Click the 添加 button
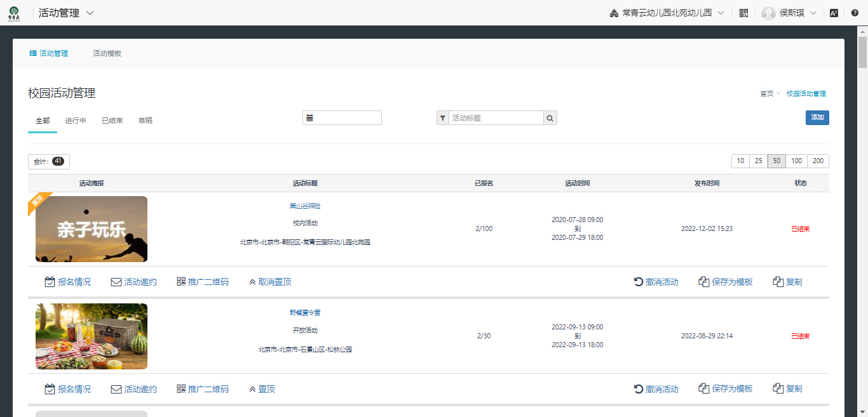The height and width of the screenshot is (417, 868). pyautogui.click(x=817, y=117)
